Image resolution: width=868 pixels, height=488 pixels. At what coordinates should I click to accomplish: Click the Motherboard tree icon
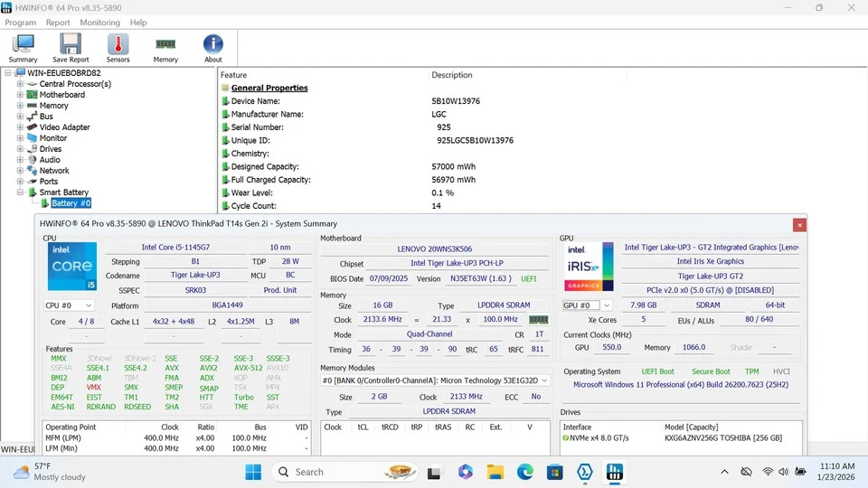(x=33, y=95)
